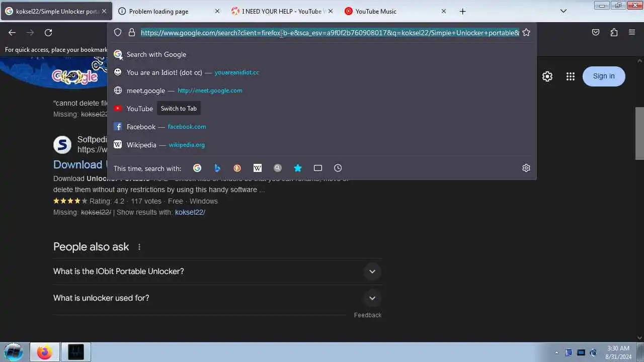The image size is (644, 362).
Task: Search this time in History clock icon
Action: coord(338,168)
